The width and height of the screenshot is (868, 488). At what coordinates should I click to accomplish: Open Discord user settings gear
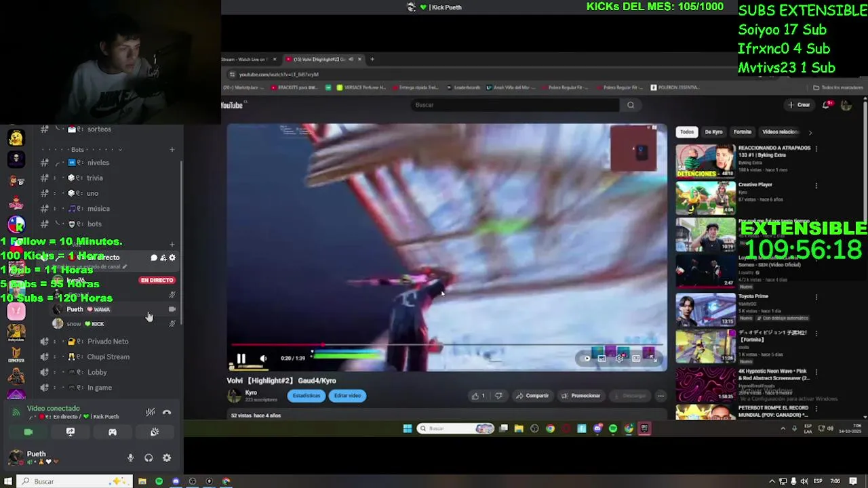[x=167, y=458]
